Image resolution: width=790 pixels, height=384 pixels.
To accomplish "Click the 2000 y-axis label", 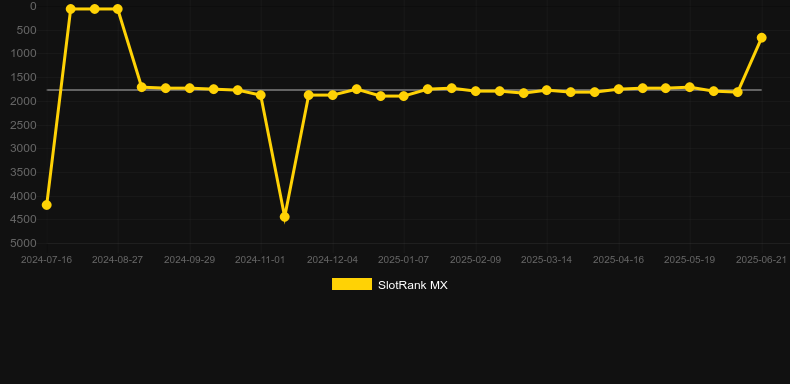I will coord(24,101).
